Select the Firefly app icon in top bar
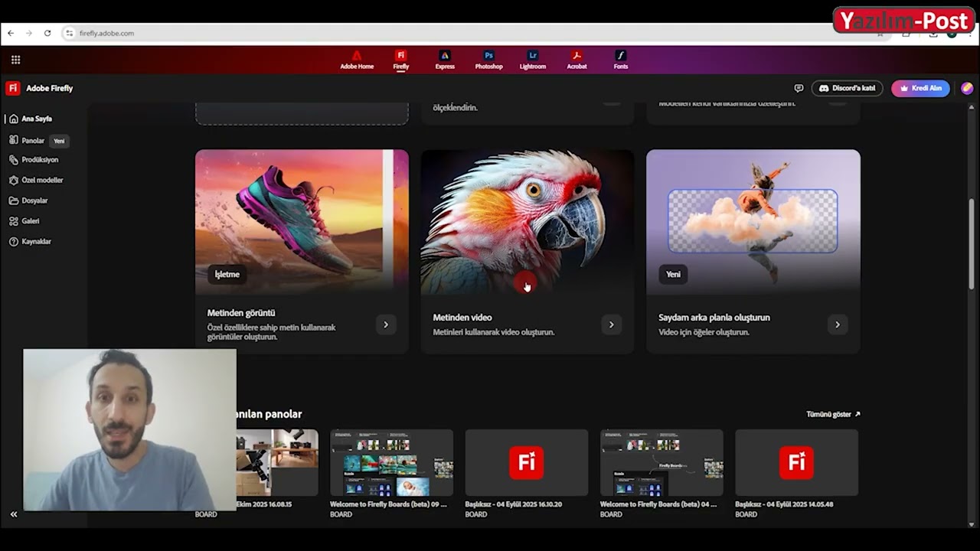The width and height of the screenshot is (980, 551). (401, 60)
